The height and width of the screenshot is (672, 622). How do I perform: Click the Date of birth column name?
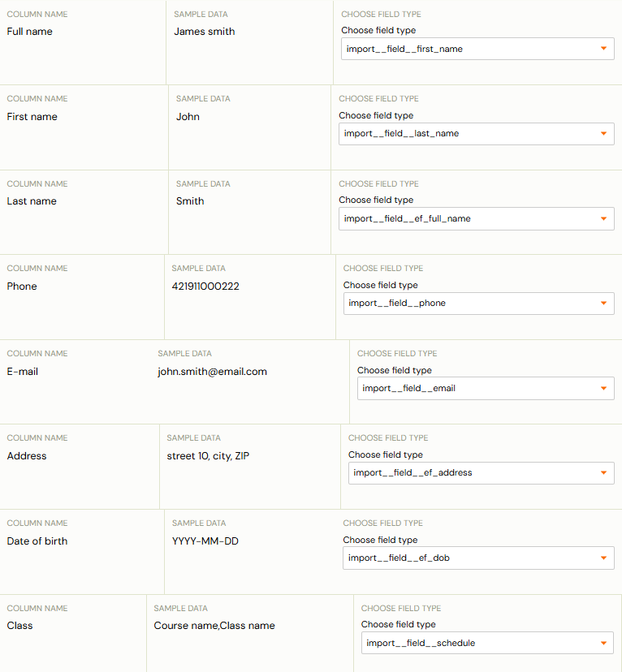point(37,541)
